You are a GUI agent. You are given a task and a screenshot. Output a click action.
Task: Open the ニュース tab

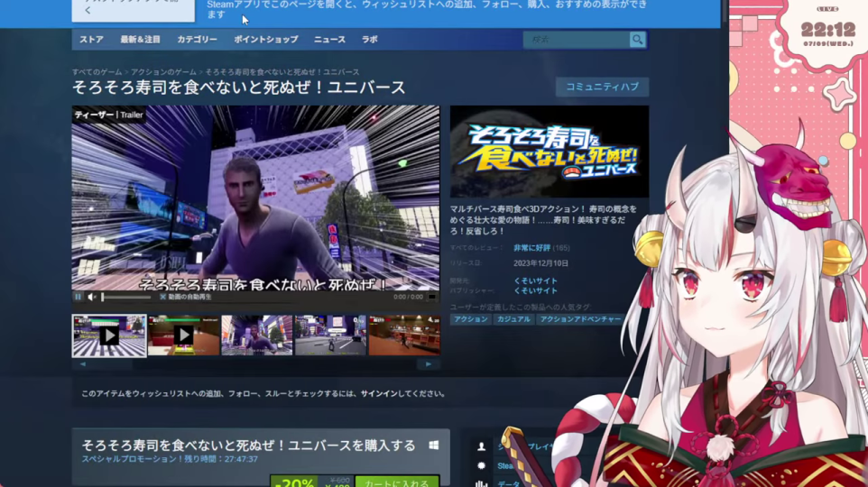(329, 40)
